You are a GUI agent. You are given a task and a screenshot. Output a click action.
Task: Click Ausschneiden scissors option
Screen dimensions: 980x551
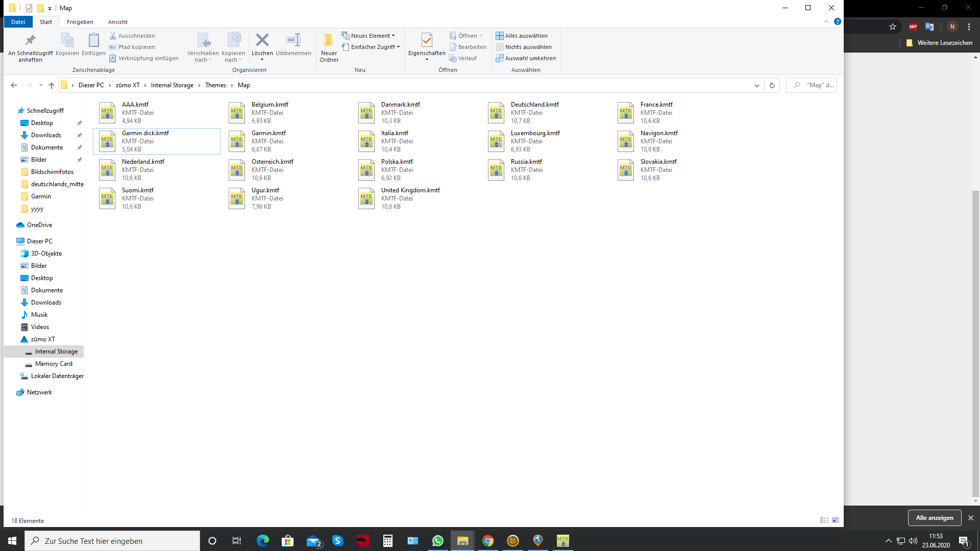coord(132,36)
